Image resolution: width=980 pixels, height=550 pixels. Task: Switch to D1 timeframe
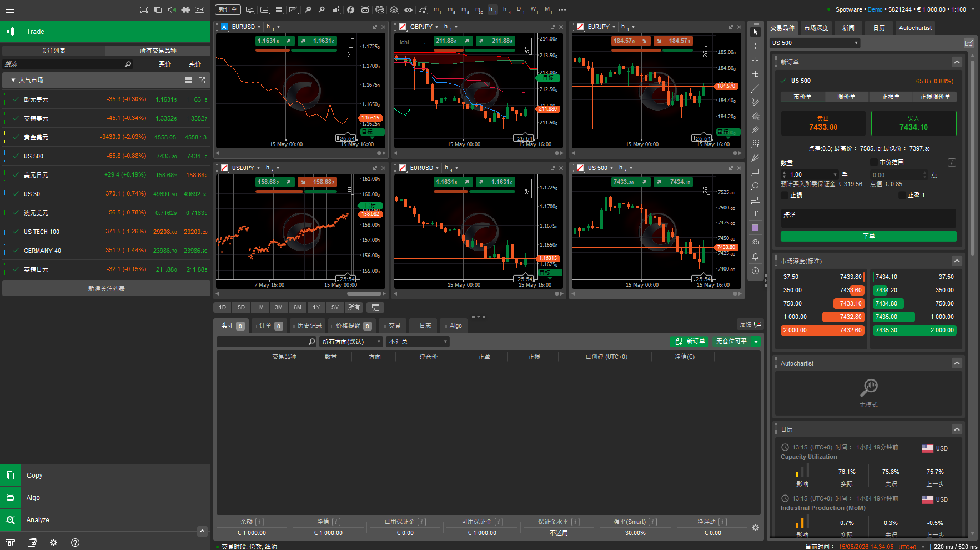[x=520, y=9]
